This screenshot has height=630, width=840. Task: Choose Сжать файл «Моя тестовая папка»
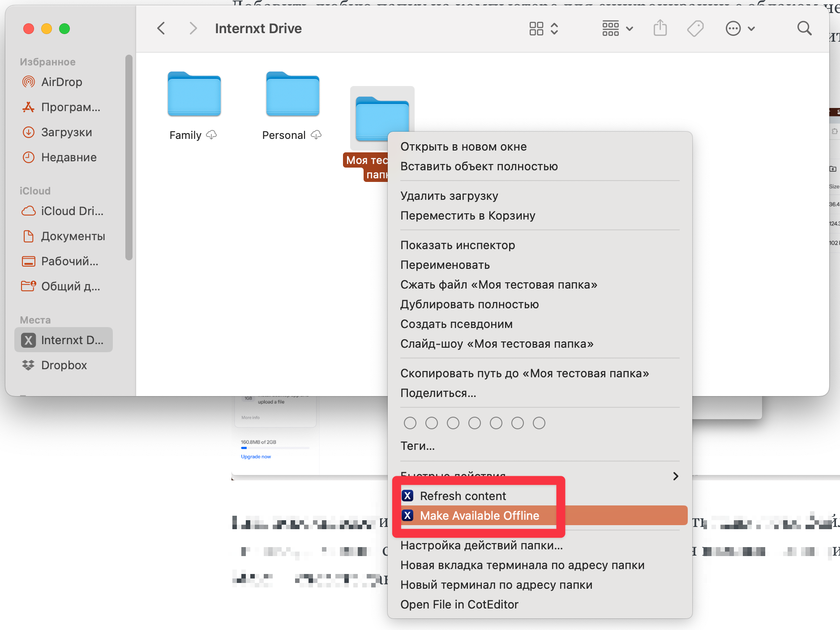pyautogui.click(x=540, y=285)
